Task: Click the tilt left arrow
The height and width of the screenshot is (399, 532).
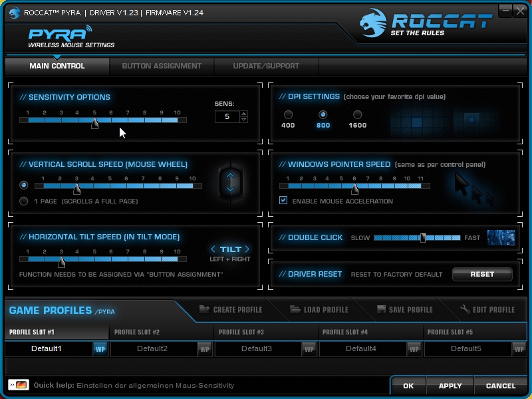Action: pyautogui.click(x=213, y=249)
